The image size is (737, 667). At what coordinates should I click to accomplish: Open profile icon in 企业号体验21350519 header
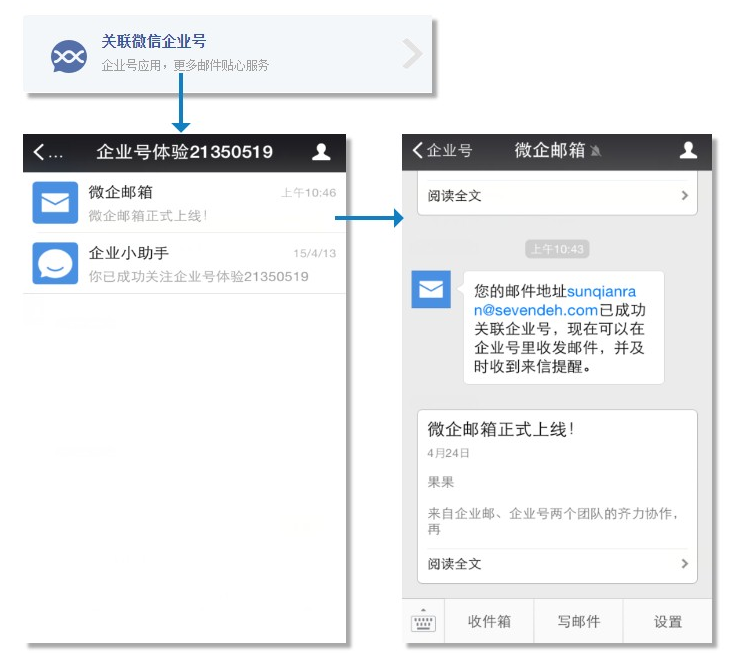point(321,152)
